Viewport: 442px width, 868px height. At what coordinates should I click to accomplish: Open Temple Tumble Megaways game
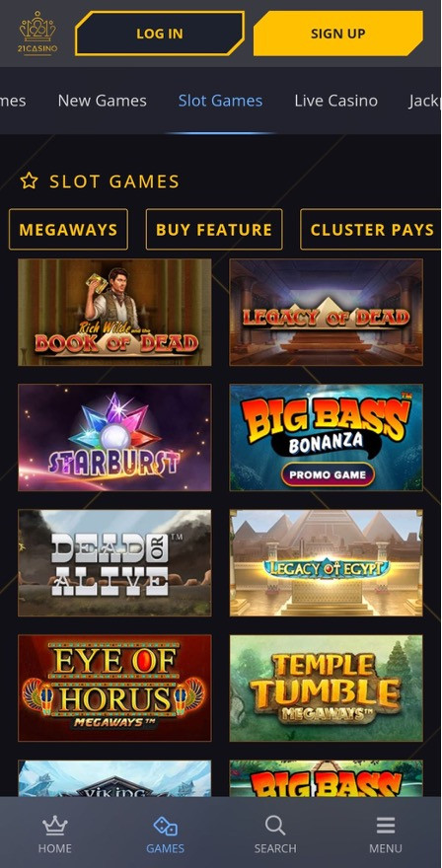coord(327,688)
